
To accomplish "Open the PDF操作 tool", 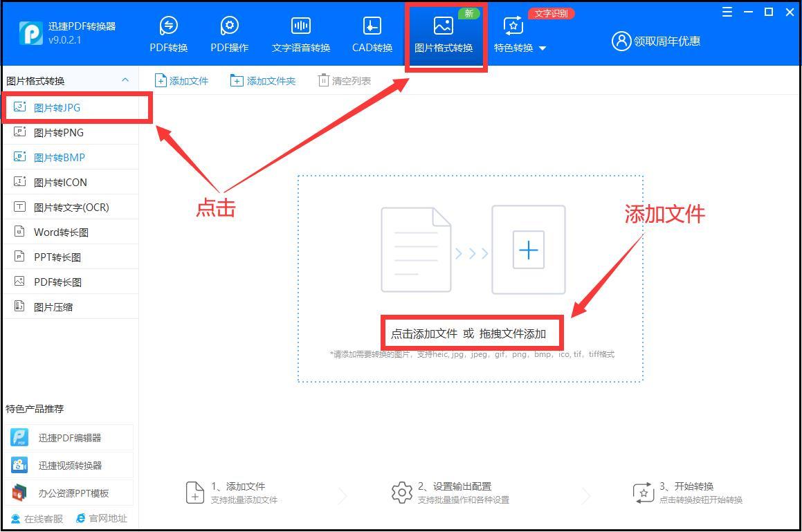I will coord(228,31).
